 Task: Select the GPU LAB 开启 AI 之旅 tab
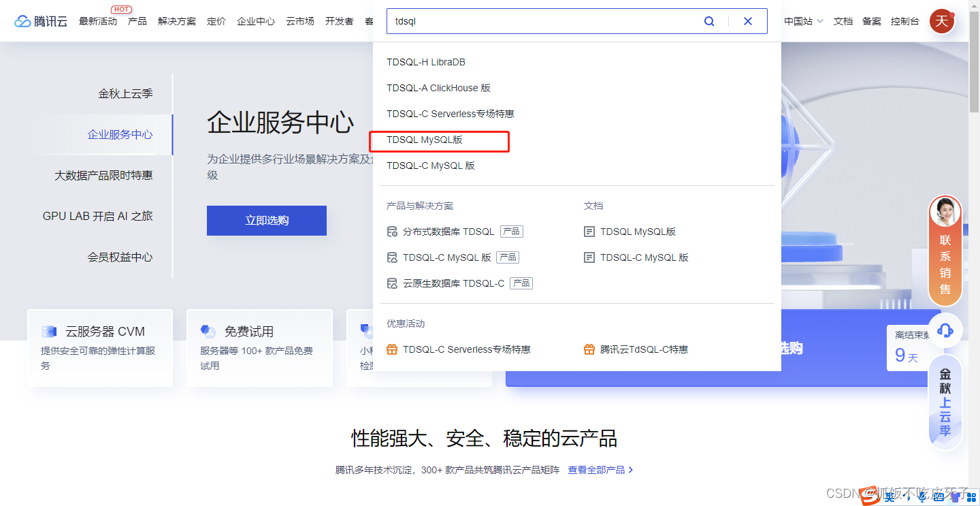(98, 217)
